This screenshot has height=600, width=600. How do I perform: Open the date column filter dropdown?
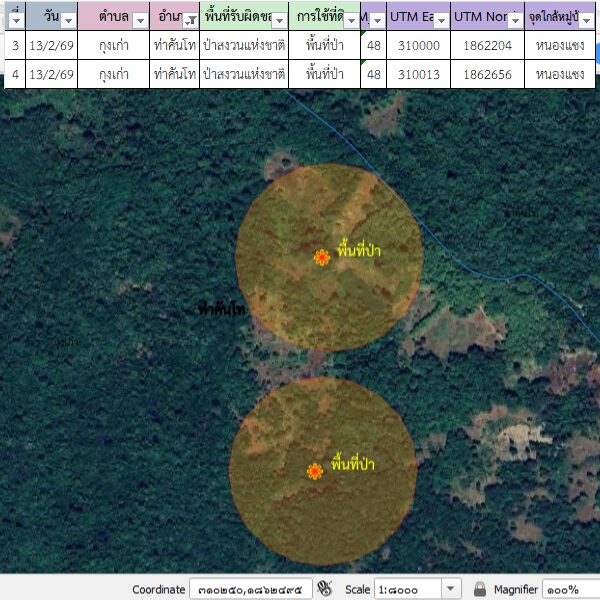68,20
